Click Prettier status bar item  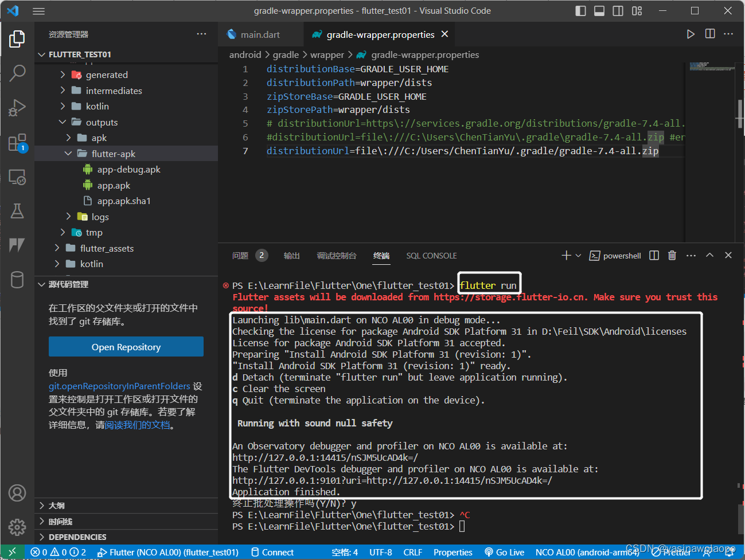(672, 552)
